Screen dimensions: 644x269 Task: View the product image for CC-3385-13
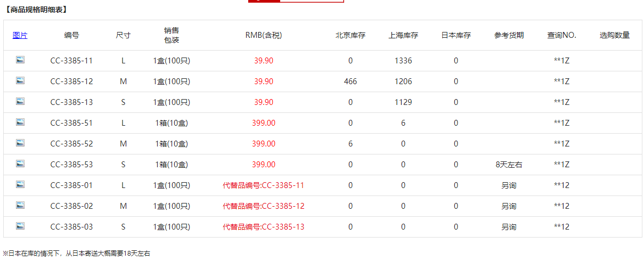20,102
